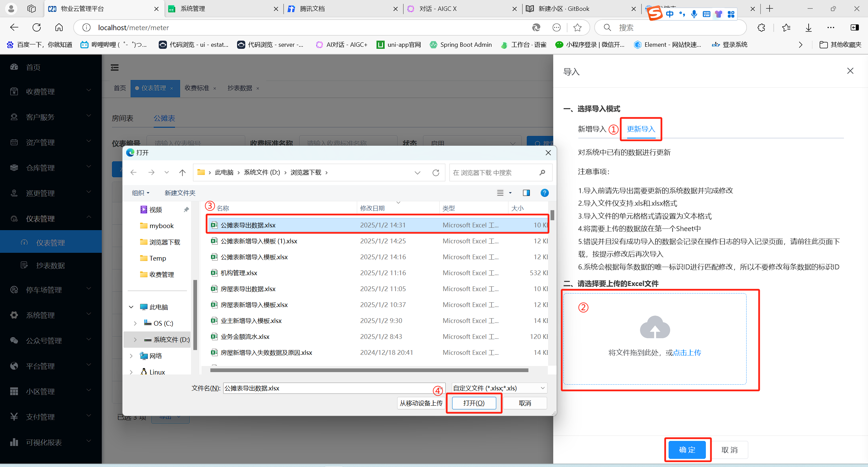Switch to 系统管理 browser tab
868x467 pixels.
(x=224, y=9)
